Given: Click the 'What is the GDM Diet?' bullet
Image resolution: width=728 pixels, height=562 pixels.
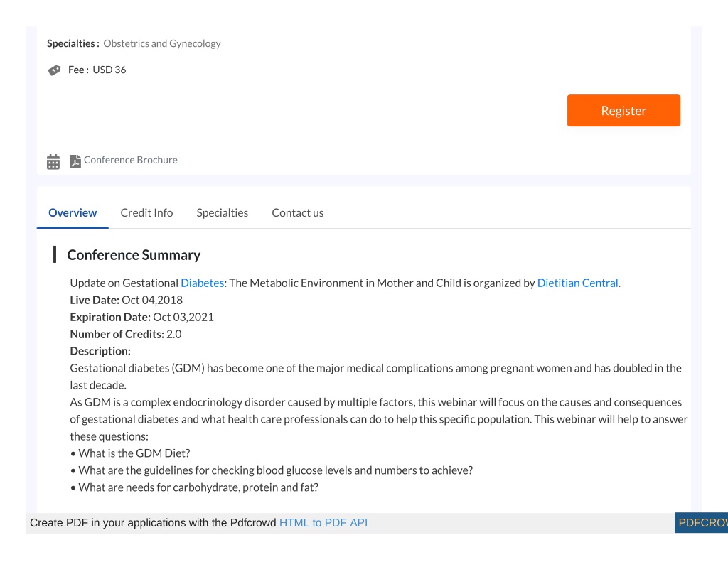Looking at the screenshot, I should pos(130,453).
